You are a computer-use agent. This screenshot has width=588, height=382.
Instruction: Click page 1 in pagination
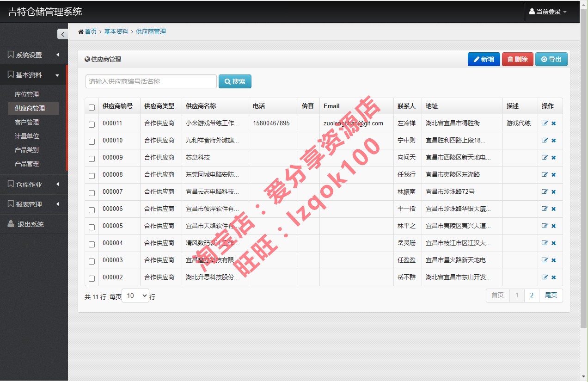tap(517, 296)
